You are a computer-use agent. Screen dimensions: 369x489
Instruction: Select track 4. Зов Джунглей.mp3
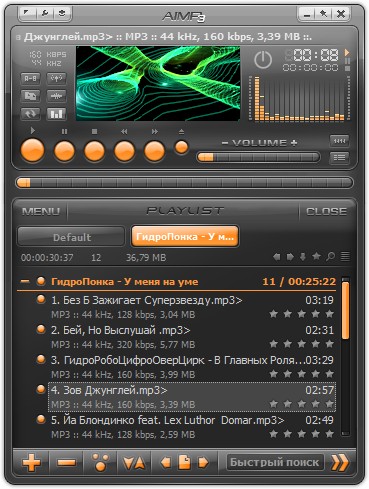tap(192, 397)
